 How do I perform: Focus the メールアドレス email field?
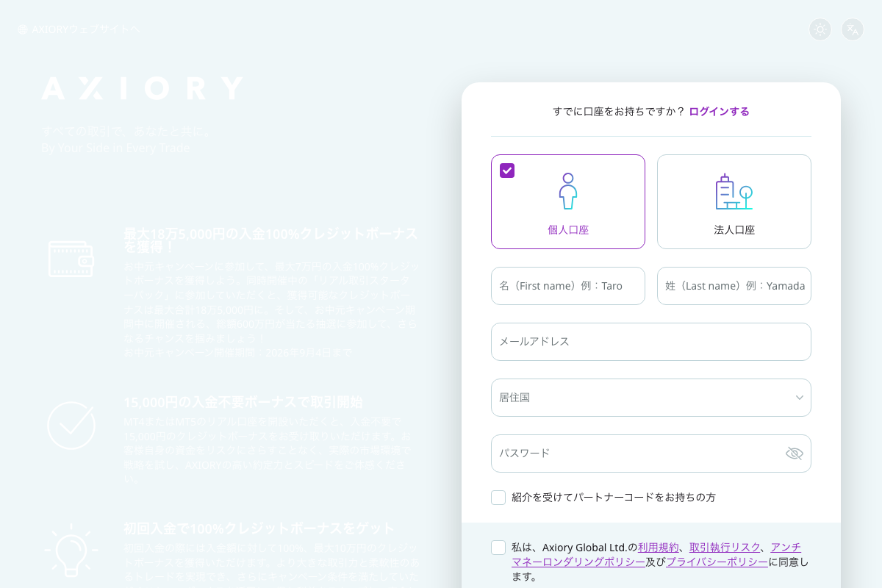[x=651, y=342]
